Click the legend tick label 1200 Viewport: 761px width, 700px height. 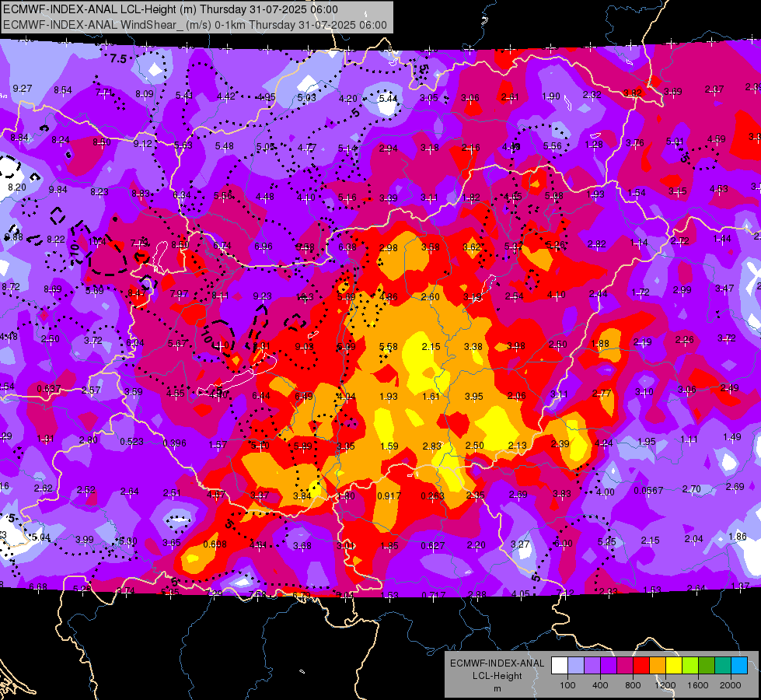665,685
